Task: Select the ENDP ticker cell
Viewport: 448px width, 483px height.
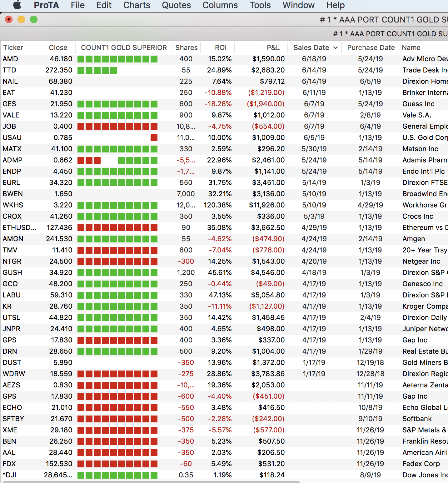Action: tap(12, 171)
